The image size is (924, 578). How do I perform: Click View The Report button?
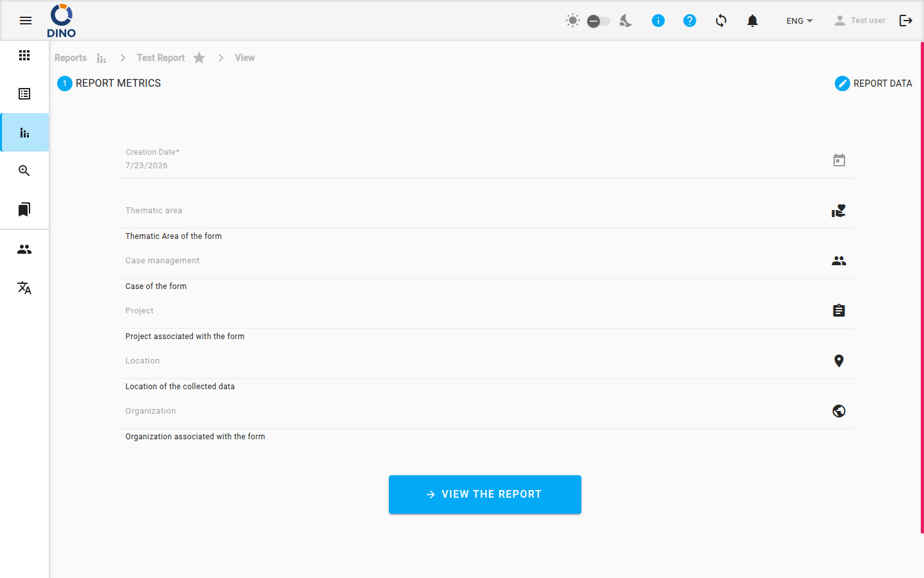click(x=485, y=495)
